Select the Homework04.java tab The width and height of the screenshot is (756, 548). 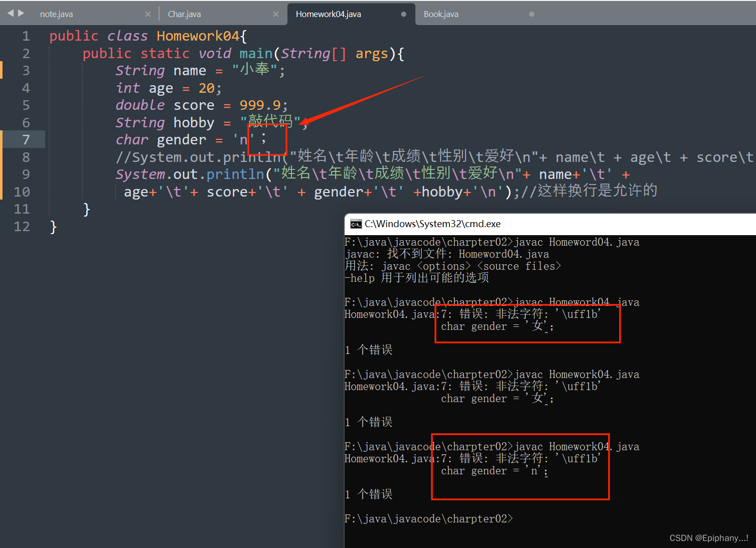click(328, 14)
